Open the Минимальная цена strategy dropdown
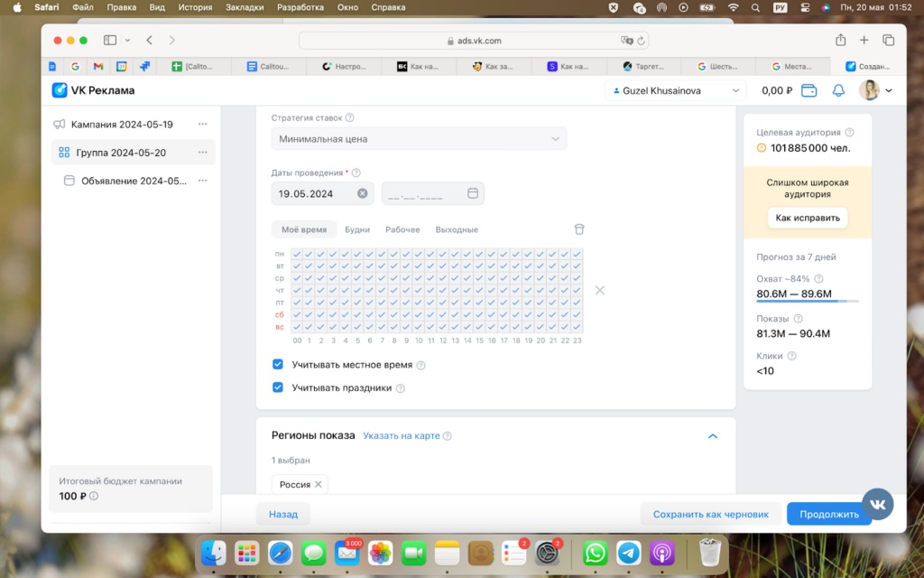The width and height of the screenshot is (924, 578). 419,139
